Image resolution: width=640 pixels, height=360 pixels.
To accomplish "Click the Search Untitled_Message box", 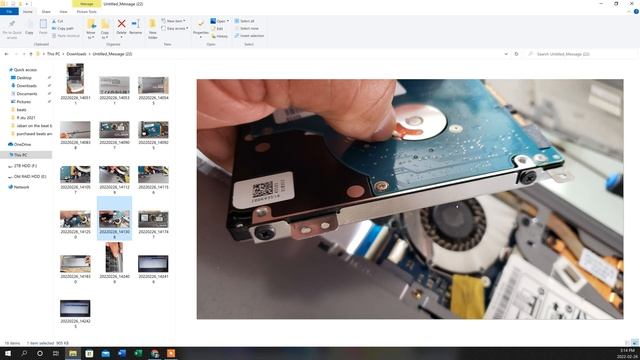I will click(581, 54).
